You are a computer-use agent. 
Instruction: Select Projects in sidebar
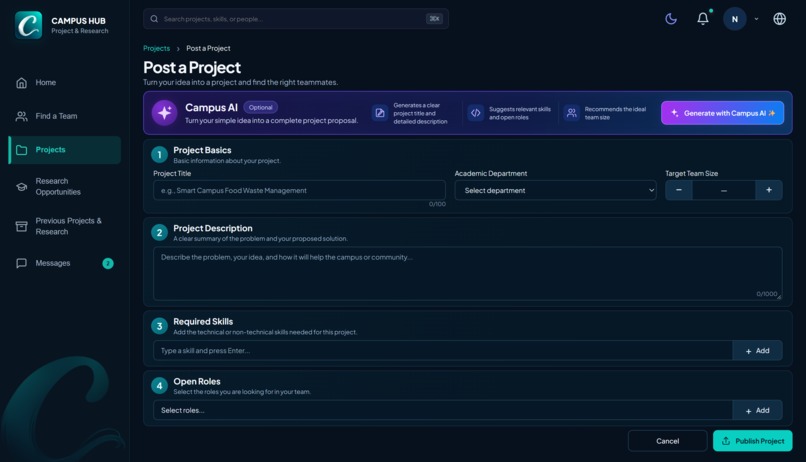tap(65, 150)
